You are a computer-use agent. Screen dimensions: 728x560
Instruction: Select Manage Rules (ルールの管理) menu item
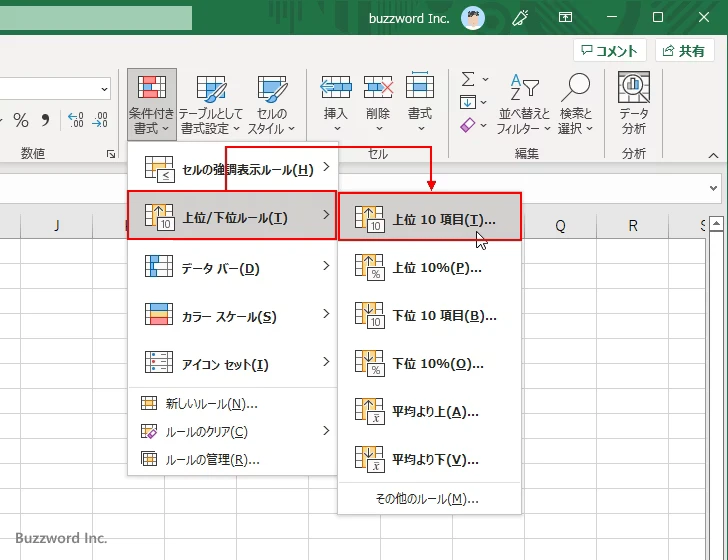(233, 460)
